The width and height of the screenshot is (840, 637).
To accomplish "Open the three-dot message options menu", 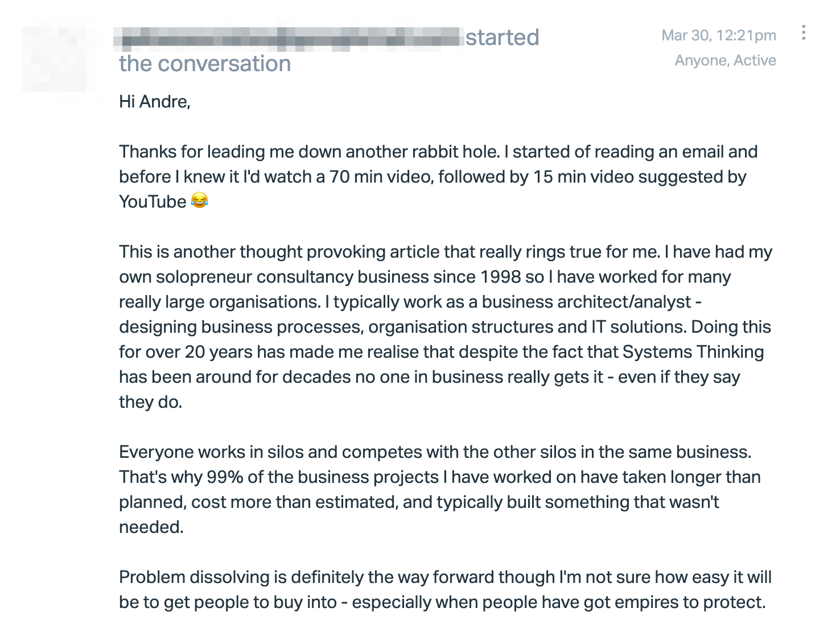I will [803, 32].
